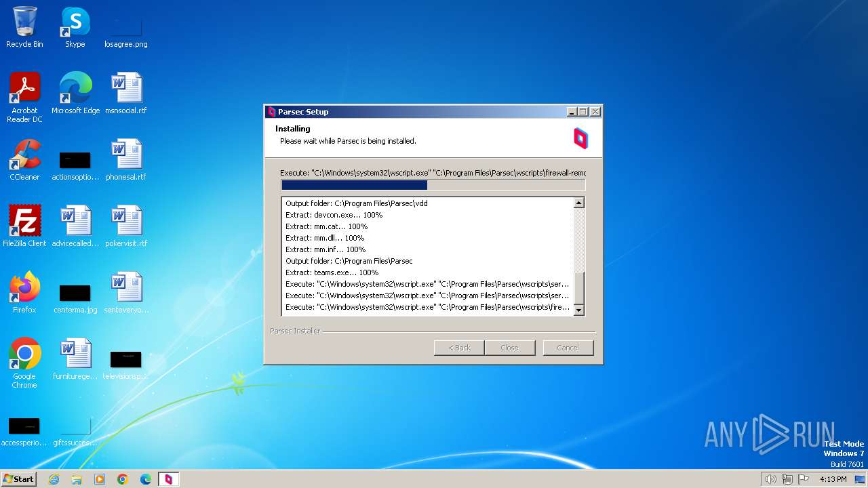
Task: Open Windows Media Player taskbar icon
Action: (100, 479)
